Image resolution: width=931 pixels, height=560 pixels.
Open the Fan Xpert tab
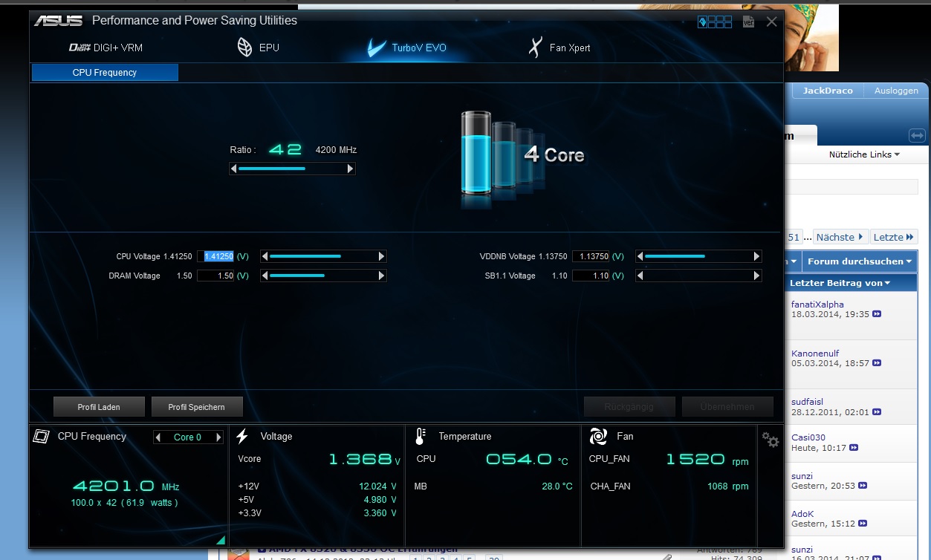click(x=559, y=48)
